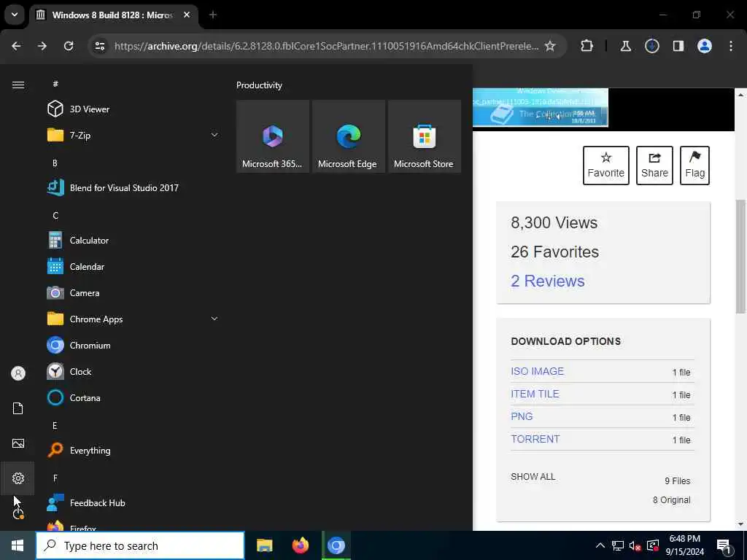Download the TORRENT option
This screenshot has width=747, height=560.
535,439
